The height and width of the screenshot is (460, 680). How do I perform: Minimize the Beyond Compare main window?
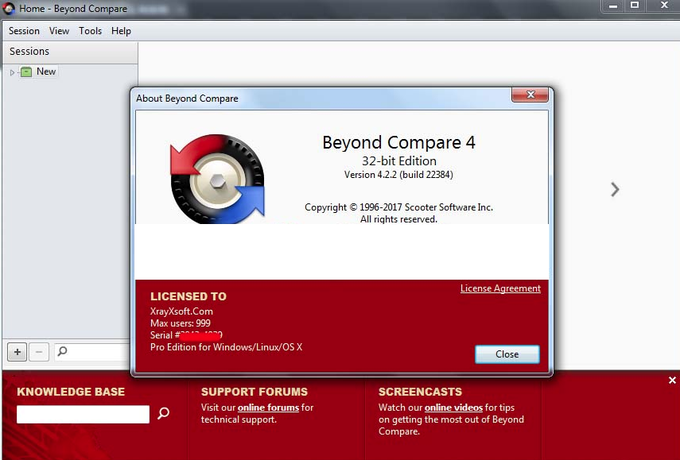pos(613,6)
